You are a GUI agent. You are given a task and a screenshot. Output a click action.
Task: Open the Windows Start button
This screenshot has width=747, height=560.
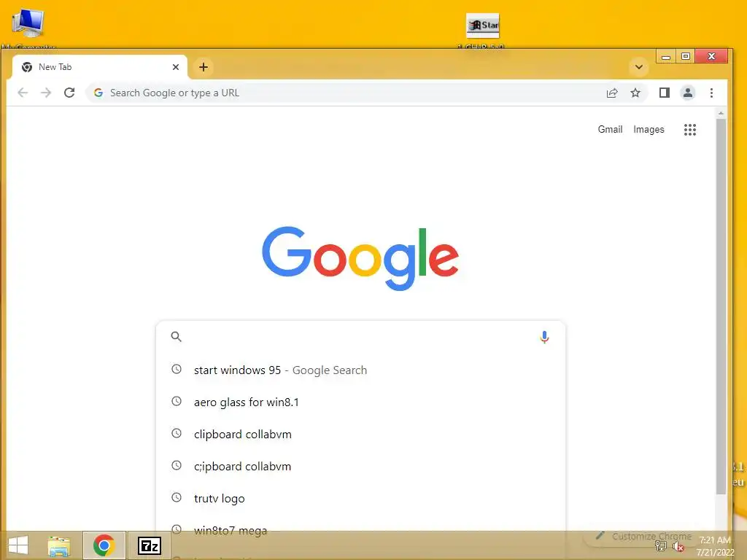click(18, 545)
